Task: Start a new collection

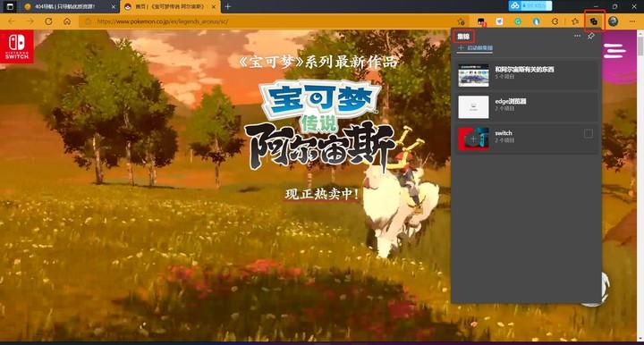Action: [475, 48]
